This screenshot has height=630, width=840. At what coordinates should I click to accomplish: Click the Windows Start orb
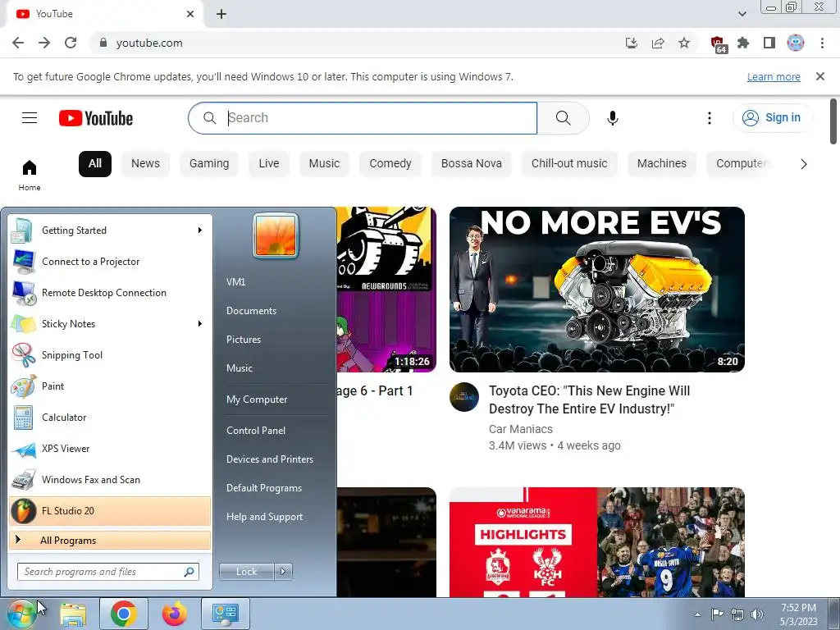point(21,614)
